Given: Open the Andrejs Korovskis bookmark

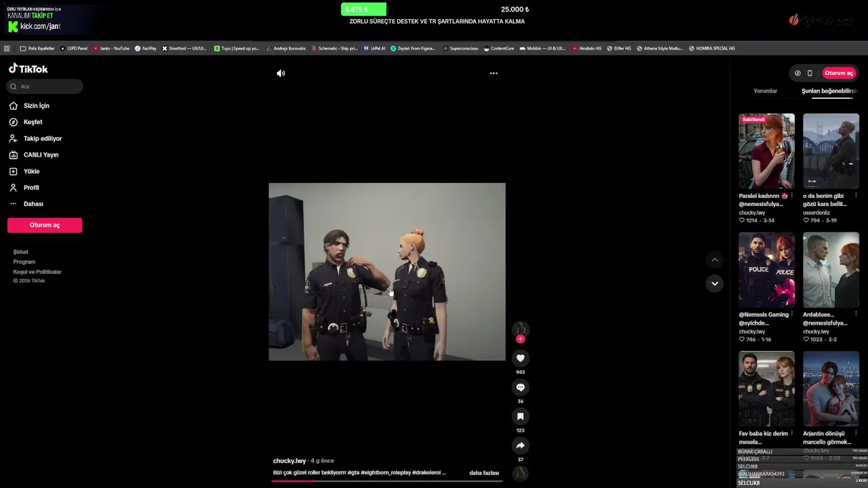Looking at the screenshot, I should click(285, 48).
